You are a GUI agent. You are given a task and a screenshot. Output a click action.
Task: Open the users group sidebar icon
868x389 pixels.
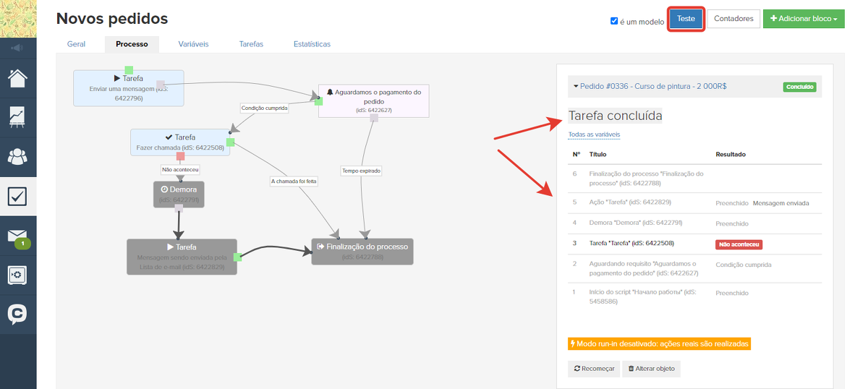pyautogui.click(x=18, y=156)
